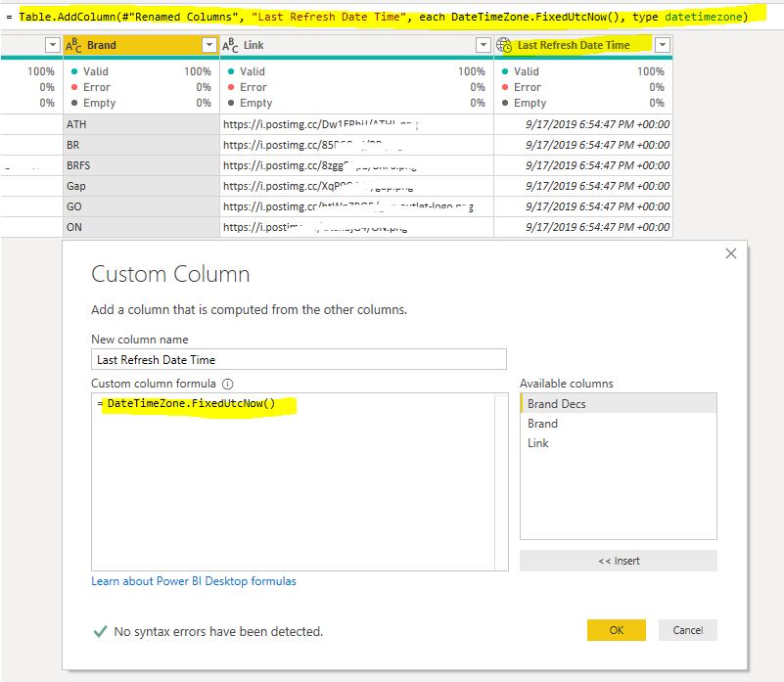Select the Last Refresh Date Time column header
784x682 pixels.
pyautogui.click(x=583, y=46)
